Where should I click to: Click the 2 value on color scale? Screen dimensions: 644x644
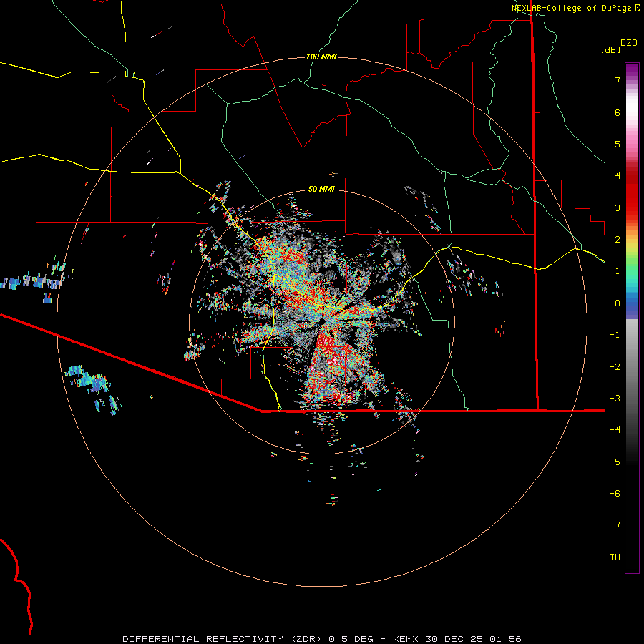[618, 240]
